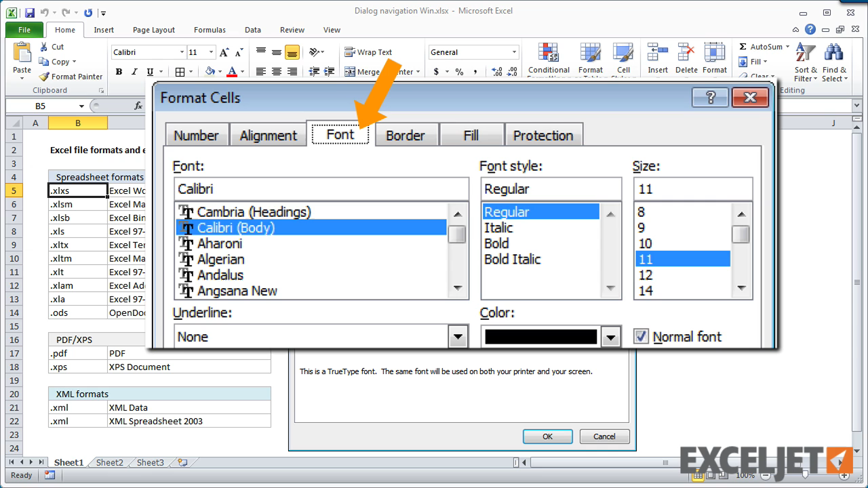Image resolution: width=868 pixels, height=488 pixels.
Task: Open Find & Select binoculars menu
Action: pos(834,62)
